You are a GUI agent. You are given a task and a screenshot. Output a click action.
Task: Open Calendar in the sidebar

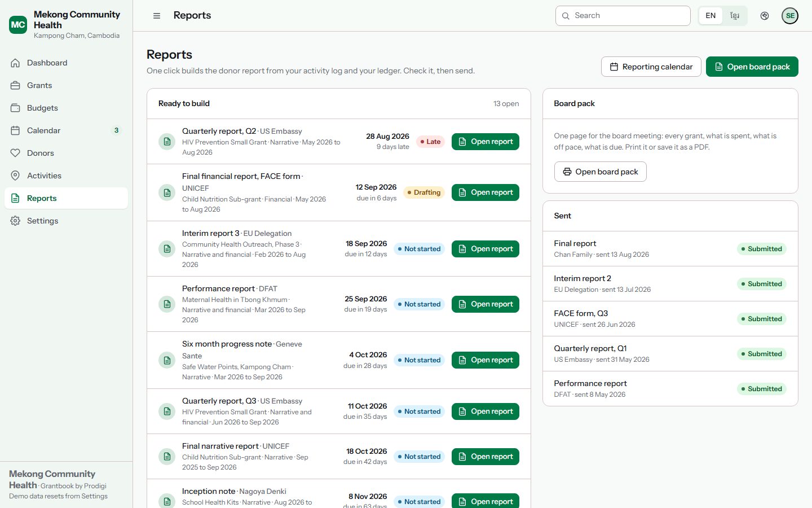(66, 130)
